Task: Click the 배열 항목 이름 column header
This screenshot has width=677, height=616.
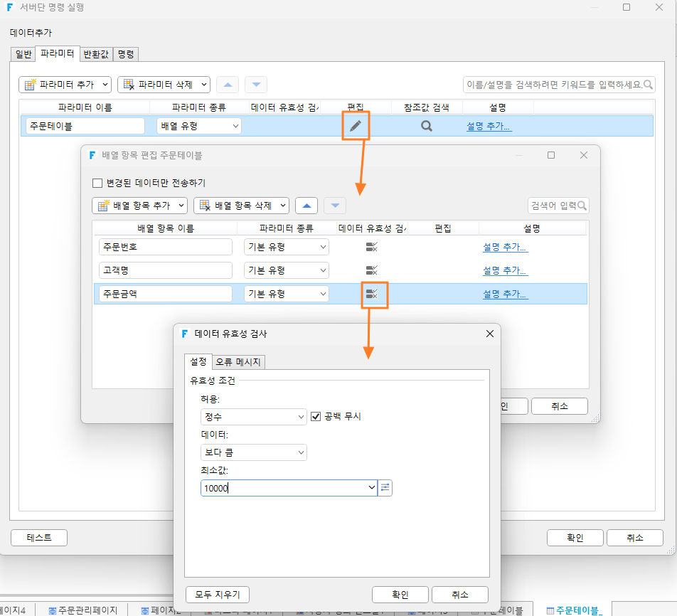Action: pyautogui.click(x=166, y=228)
